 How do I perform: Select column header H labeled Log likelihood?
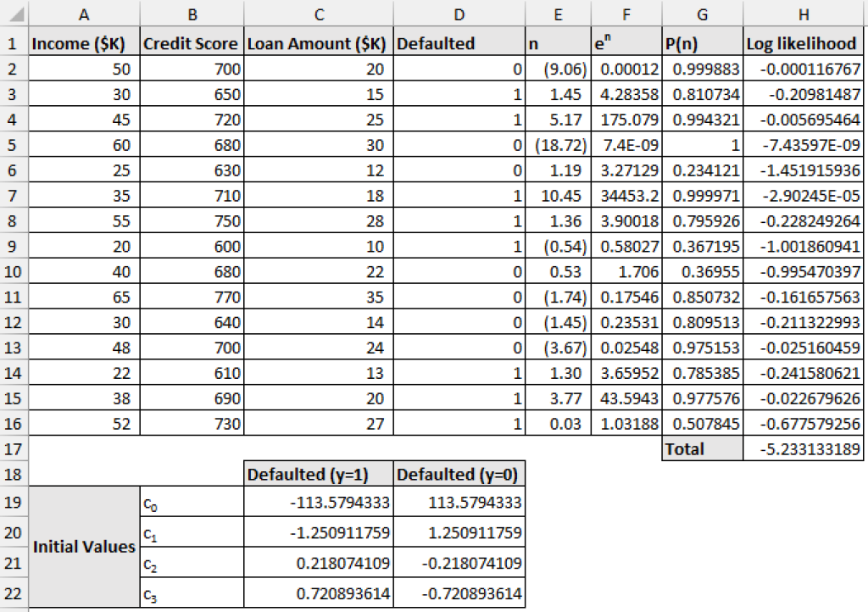tap(802, 11)
